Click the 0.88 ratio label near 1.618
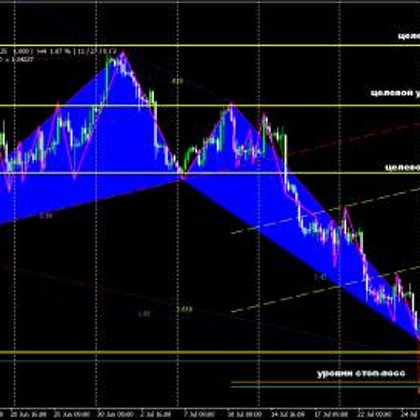Image resolution: width=420 pixels, height=420 pixels. [x=144, y=314]
